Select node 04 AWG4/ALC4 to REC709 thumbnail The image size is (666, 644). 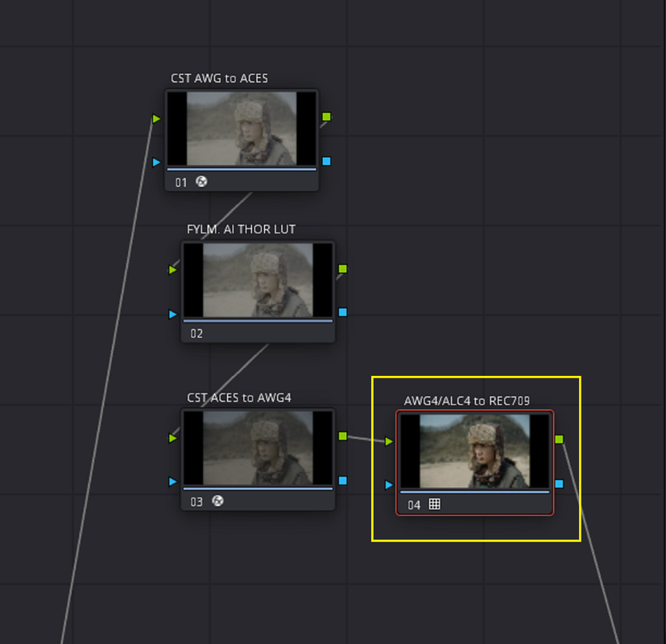coord(475,452)
